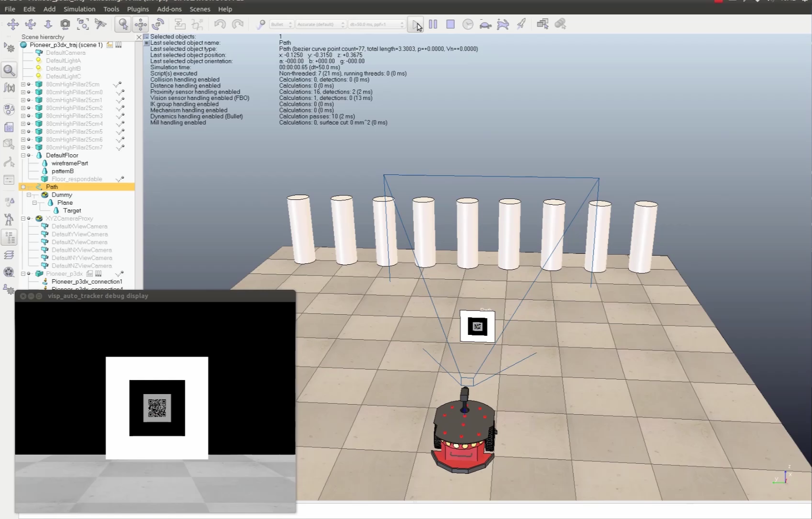Toggle real-time mode clock icon
The width and height of the screenshot is (812, 519).
click(x=468, y=24)
